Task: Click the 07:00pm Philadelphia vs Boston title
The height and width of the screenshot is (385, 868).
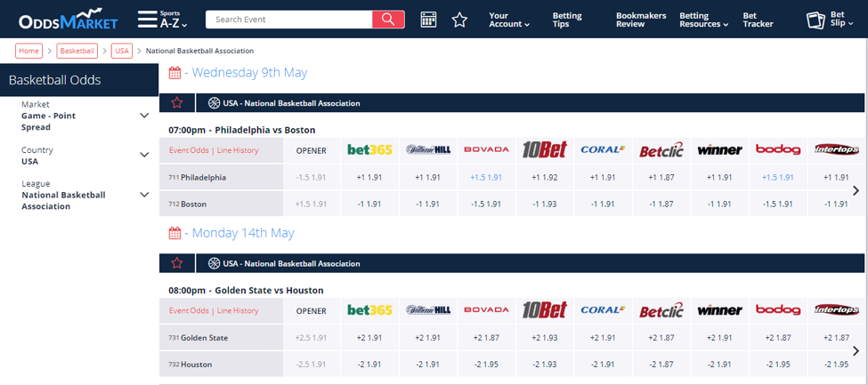Action: [242, 130]
